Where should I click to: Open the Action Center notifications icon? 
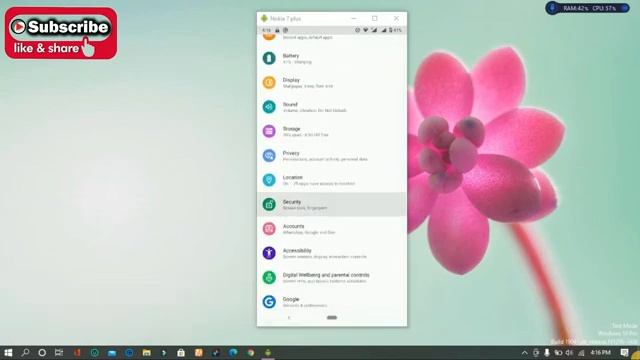(x=624, y=353)
